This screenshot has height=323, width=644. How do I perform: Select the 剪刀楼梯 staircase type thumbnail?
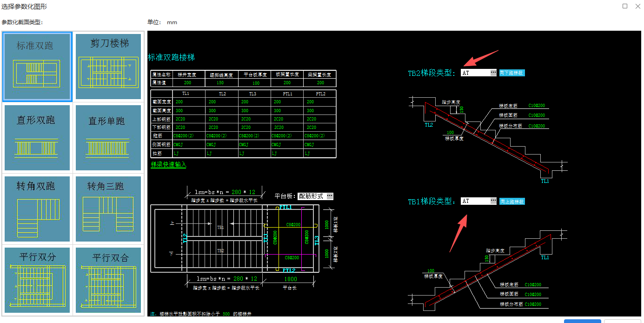click(x=108, y=67)
